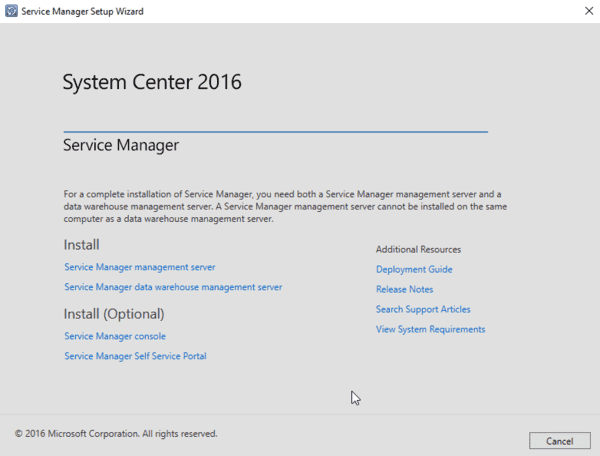The height and width of the screenshot is (456, 600).
Task: Open Search Support Articles link
Action: tap(423, 309)
